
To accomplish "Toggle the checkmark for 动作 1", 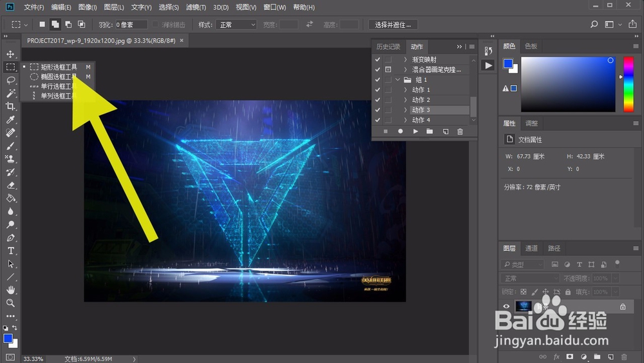I will [x=377, y=90].
